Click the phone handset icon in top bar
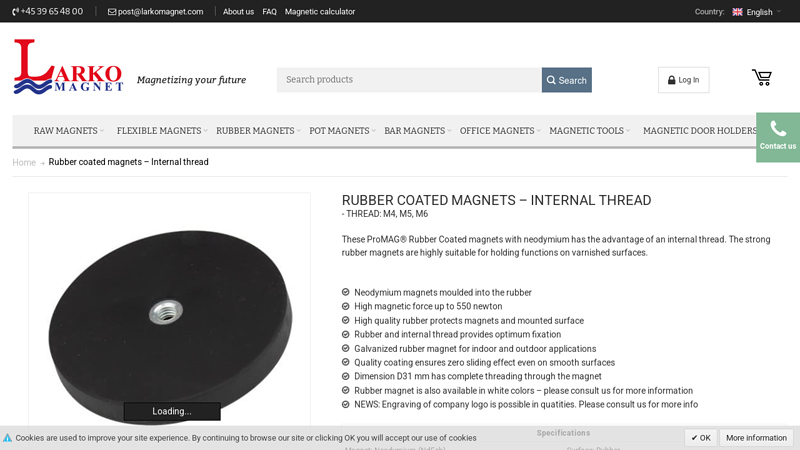This screenshot has width=800, height=450. coord(15,12)
